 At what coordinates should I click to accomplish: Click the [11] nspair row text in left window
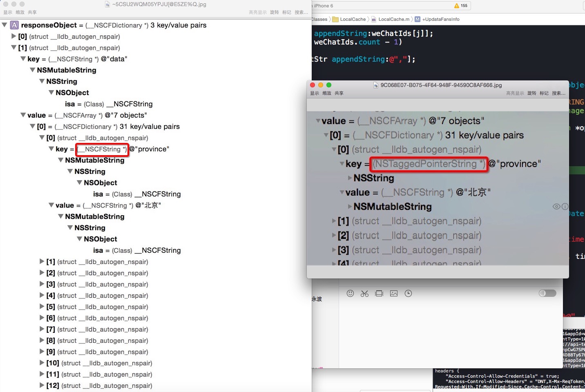pyautogui.click(x=99, y=374)
